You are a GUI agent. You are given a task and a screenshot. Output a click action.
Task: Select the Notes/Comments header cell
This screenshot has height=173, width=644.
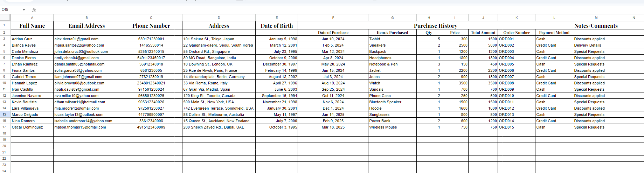[x=596, y=26]
